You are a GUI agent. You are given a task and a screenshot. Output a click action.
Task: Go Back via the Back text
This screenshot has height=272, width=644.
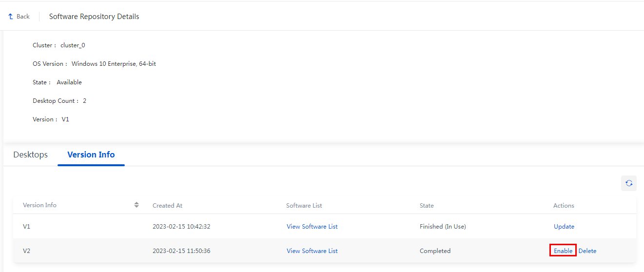[23, 17]
